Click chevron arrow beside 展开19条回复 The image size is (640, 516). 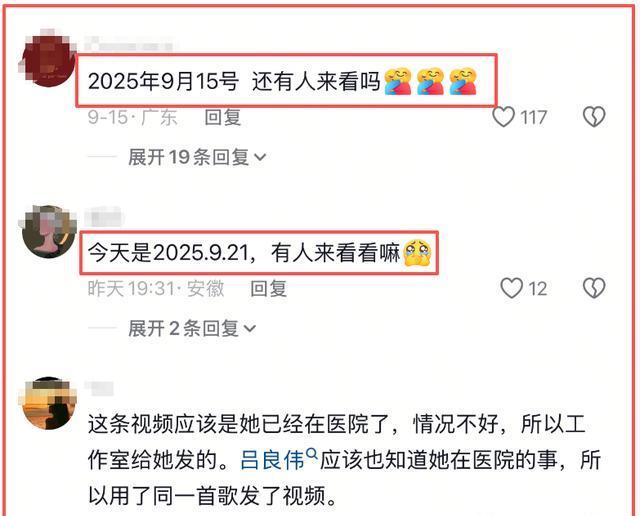coord(260,158)
